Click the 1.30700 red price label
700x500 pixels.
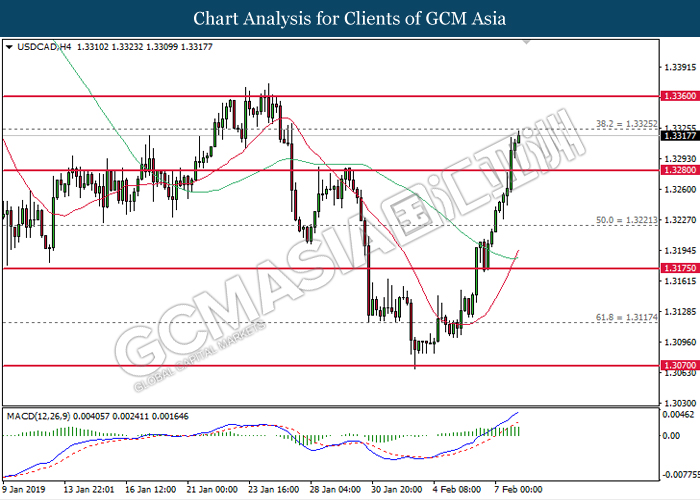(x=680, y=366)
